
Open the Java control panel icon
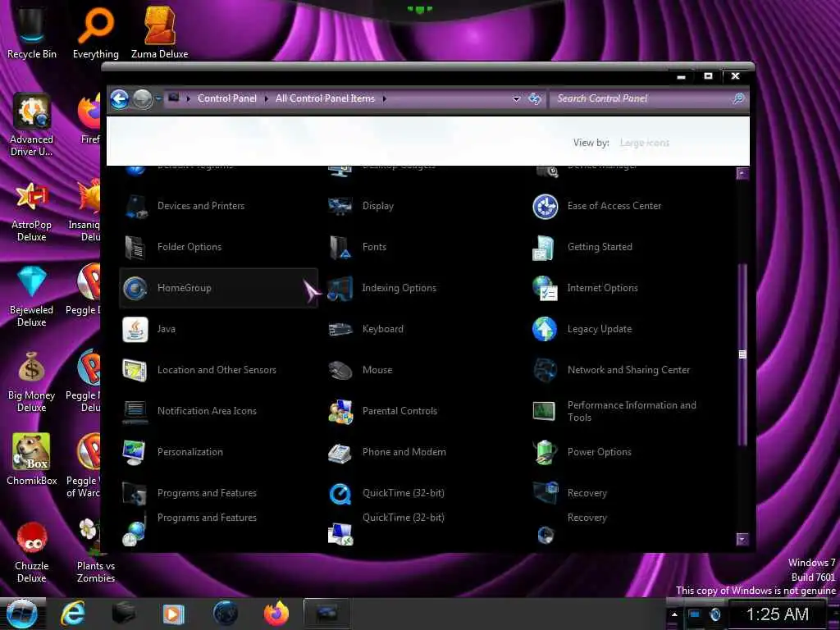[135, 329]
